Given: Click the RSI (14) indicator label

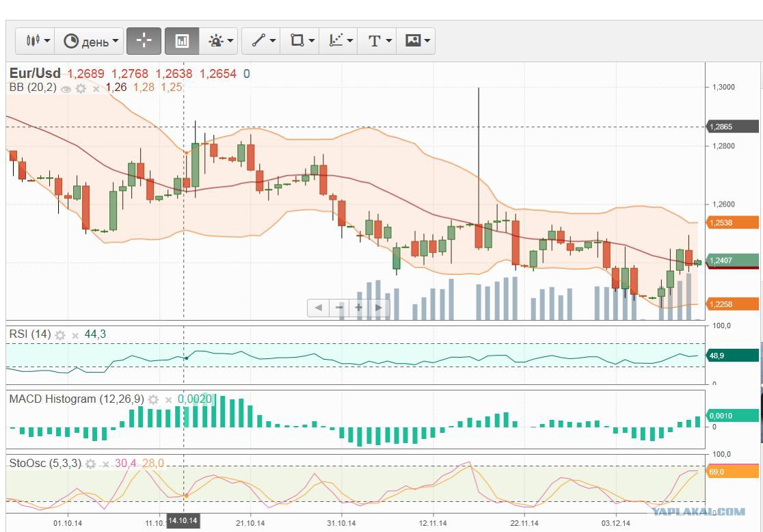Looking at the screenshot, I should coord(30,334).
